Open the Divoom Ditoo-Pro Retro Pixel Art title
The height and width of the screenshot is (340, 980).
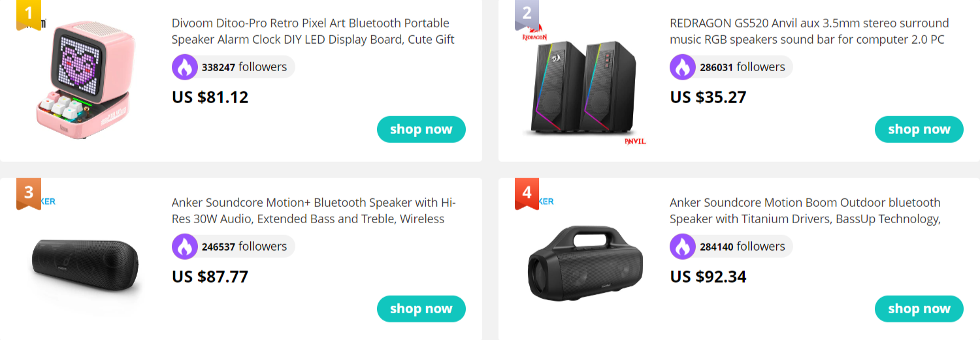[x=314, y=31]
